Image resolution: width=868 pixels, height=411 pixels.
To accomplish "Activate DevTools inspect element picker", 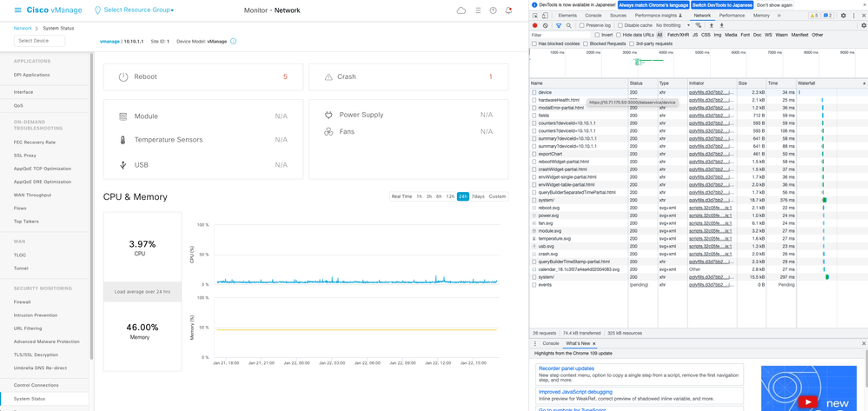I will click(x=535, y=16).
